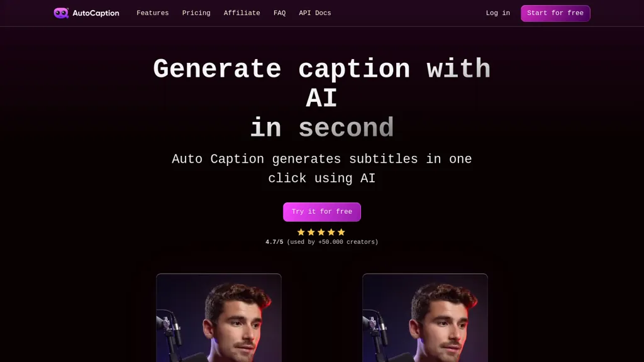The height and width of the screenshot is (362, 644).
Task: Click the first rating star icon
Action: click(x=301, y=233)
